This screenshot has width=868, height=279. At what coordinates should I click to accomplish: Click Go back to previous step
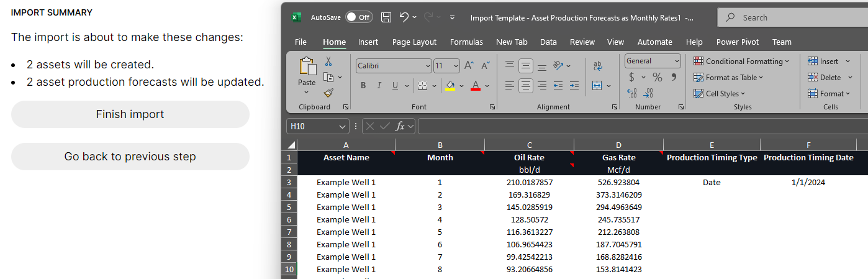point(130,157)
